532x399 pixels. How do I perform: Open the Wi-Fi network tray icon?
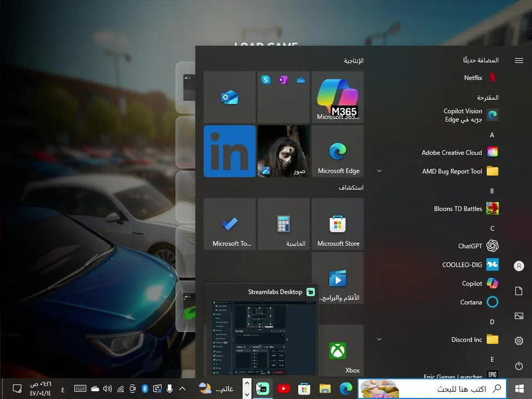point(120,389)
